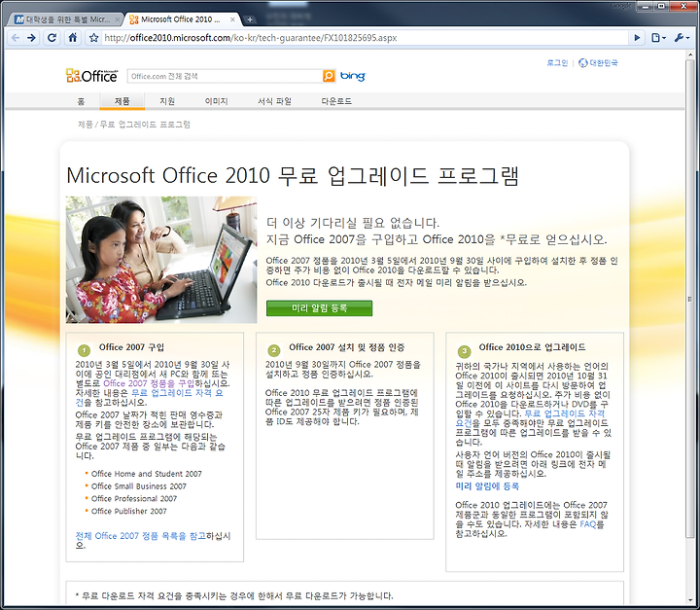Click the Bing logo
This screenshot has height=610, width=700.
(353, 76)
